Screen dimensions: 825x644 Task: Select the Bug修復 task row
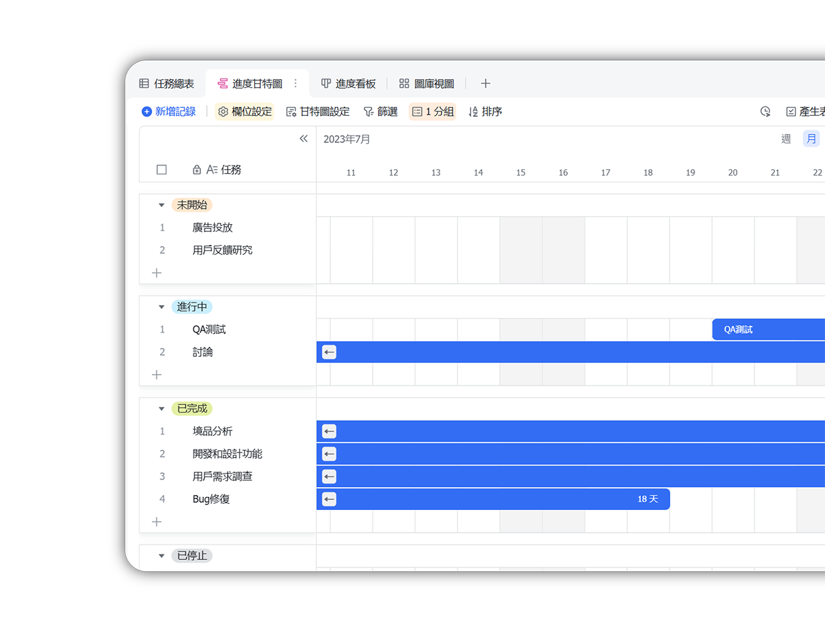(228, 499)
